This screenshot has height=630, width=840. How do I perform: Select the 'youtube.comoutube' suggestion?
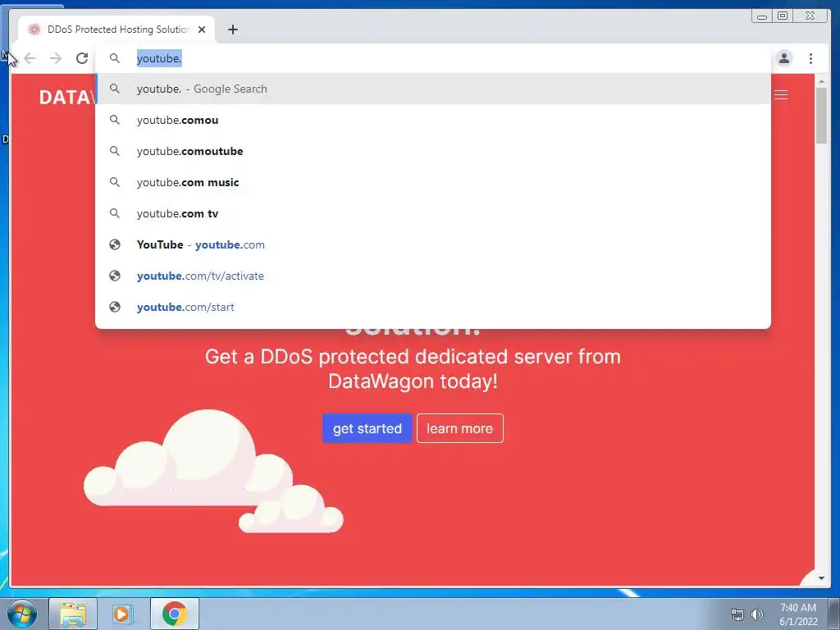tap(433, 151)
